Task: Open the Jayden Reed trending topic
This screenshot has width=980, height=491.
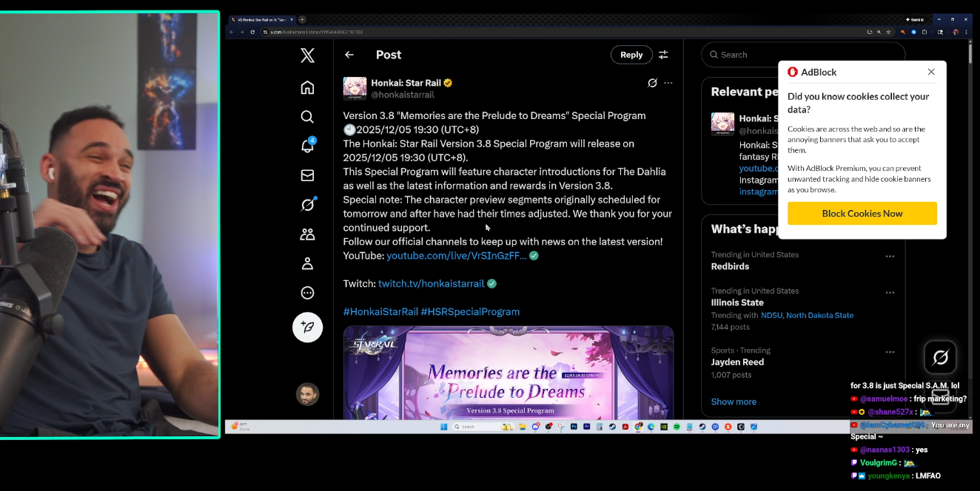Action: [737, 362]
